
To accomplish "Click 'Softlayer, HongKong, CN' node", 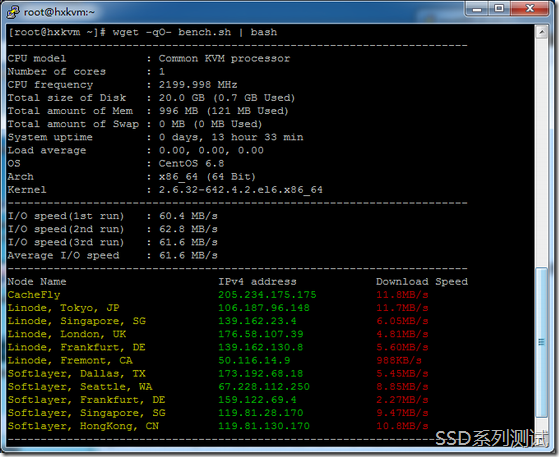I will (83, 426).
